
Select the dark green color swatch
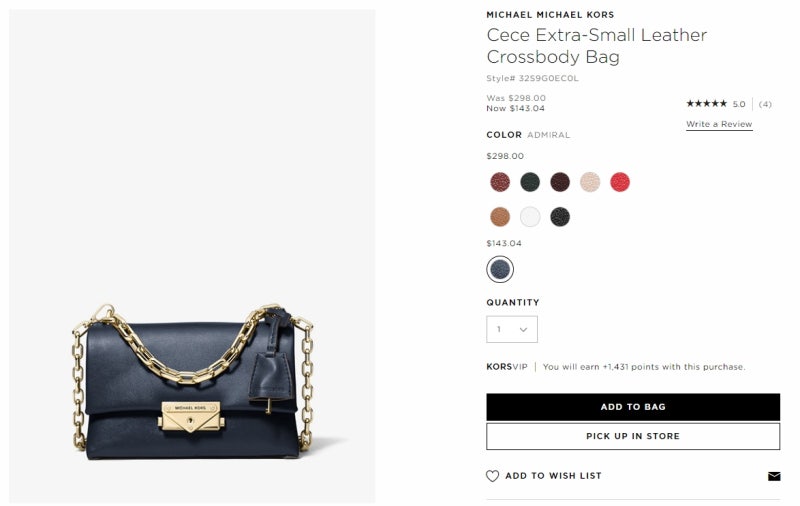530,182
